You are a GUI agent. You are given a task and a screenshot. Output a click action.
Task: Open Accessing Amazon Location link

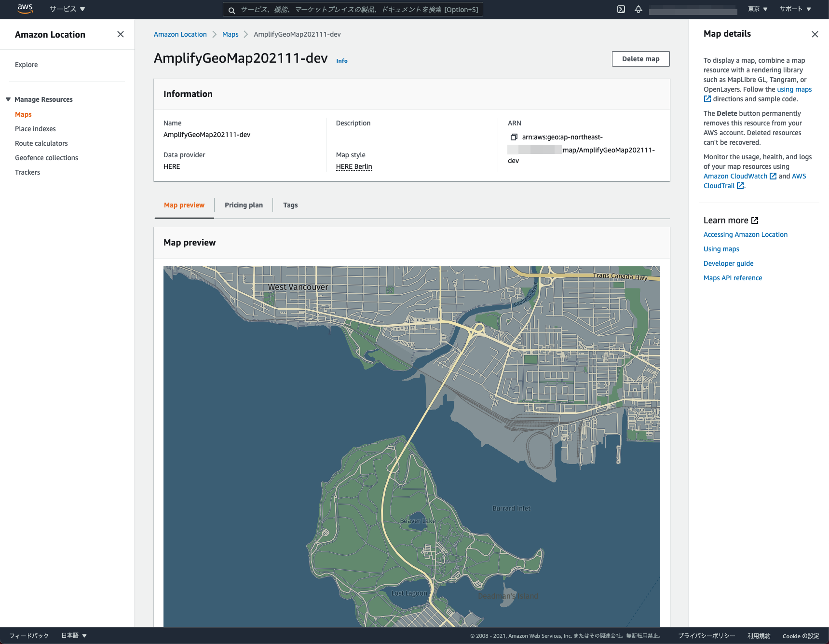click(x=746, y=234)
